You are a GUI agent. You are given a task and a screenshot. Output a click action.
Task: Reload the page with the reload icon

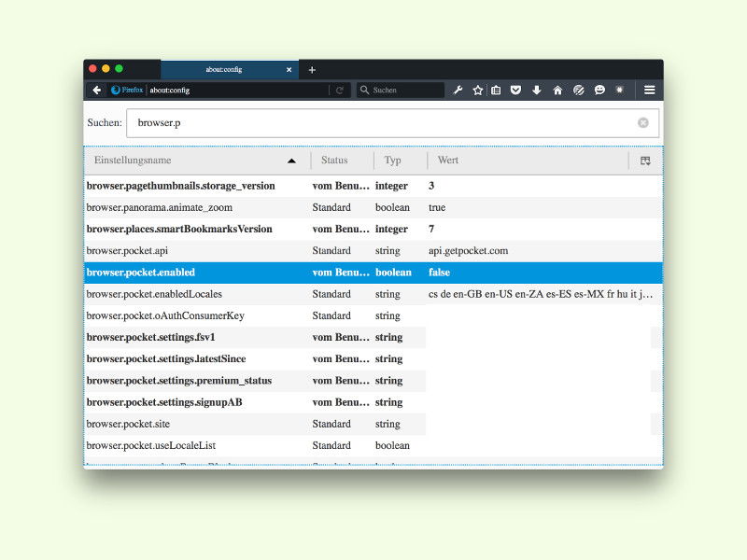[340, 90]
